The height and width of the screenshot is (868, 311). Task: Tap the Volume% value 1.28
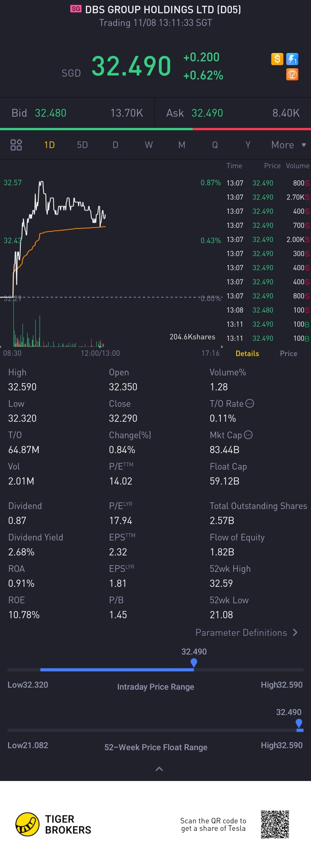pyautogui.click(x=219, y=387)
